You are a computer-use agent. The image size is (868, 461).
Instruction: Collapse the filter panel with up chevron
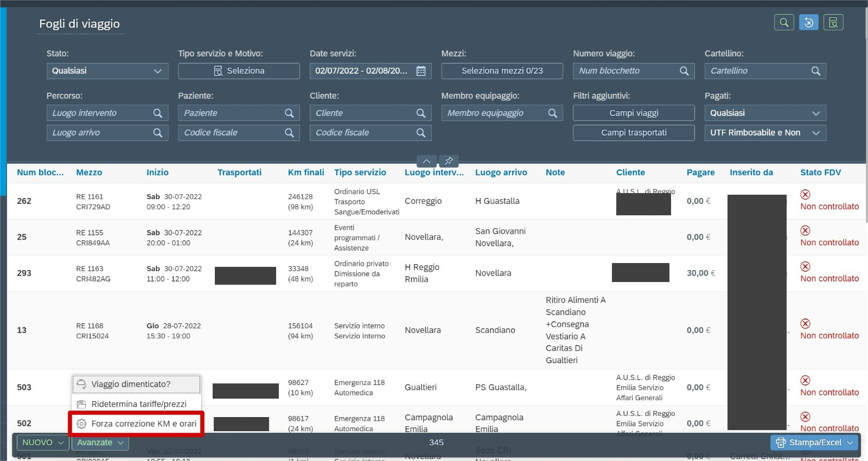point(427,161)
